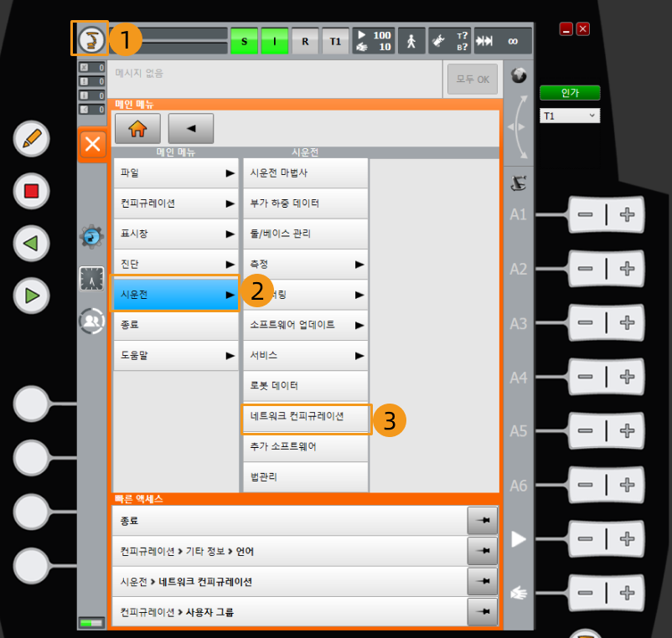Click the jog override hand icon
Screen dimensions: 672x638
(519, 593)
